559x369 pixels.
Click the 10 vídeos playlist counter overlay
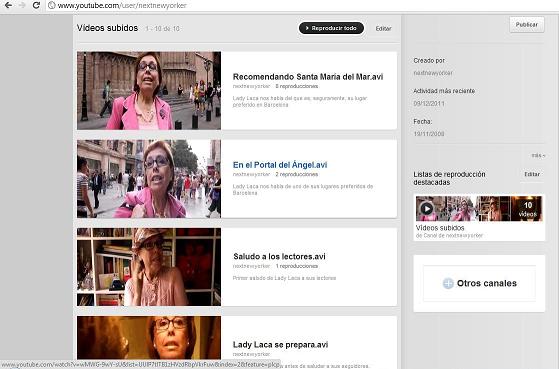[528, 209]
